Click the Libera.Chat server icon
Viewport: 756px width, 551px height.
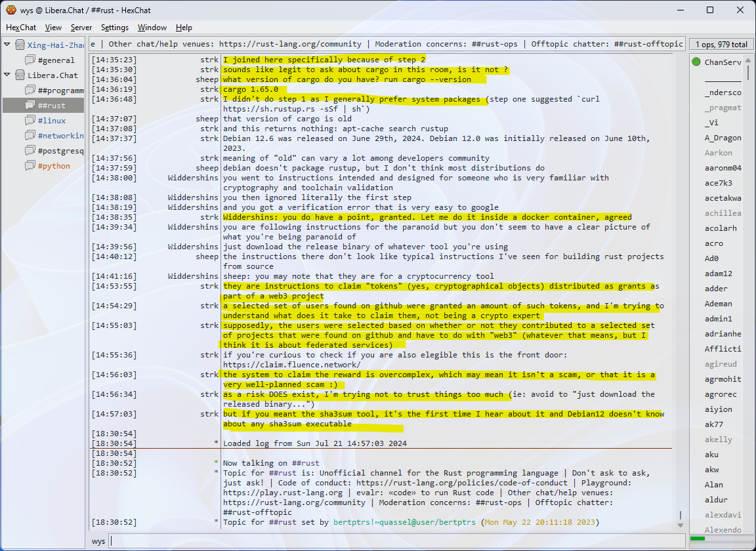click(20, 75)
